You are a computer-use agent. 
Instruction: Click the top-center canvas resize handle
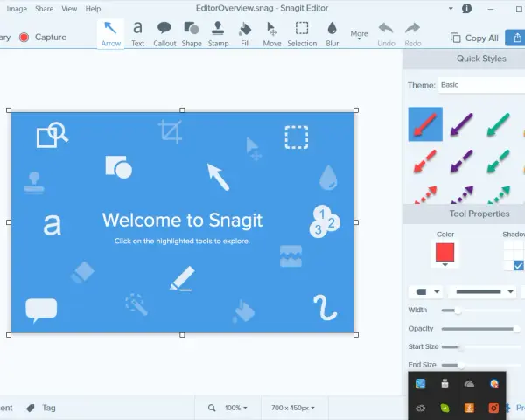[x=182, y=110]
